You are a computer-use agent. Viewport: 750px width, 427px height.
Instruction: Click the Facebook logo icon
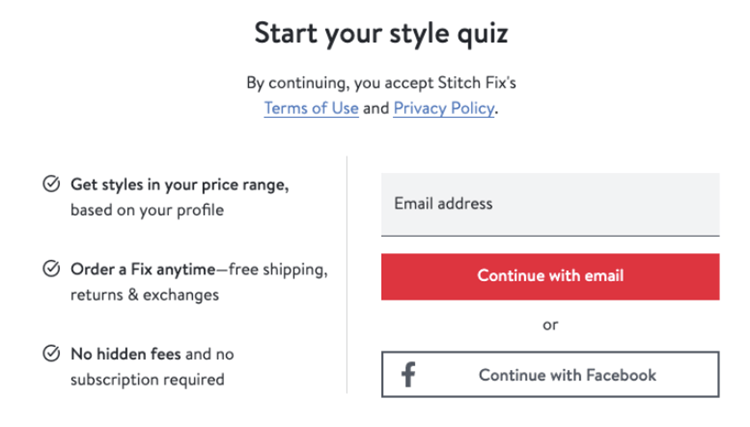coord(408,374)
